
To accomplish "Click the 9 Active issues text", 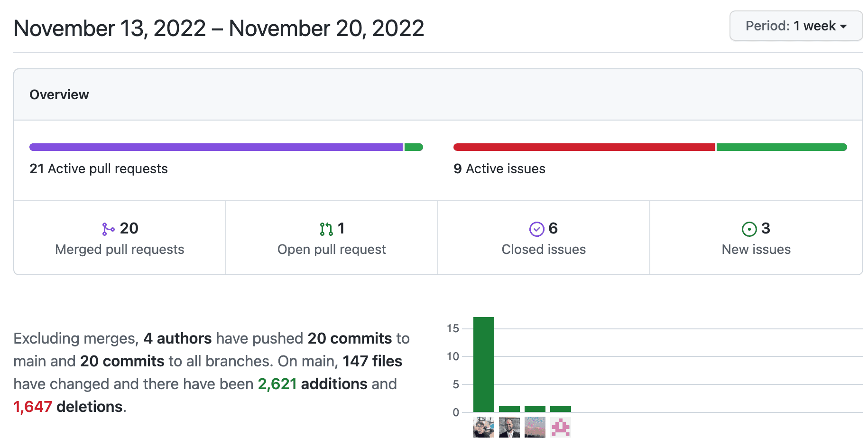I will pos(499,169).
